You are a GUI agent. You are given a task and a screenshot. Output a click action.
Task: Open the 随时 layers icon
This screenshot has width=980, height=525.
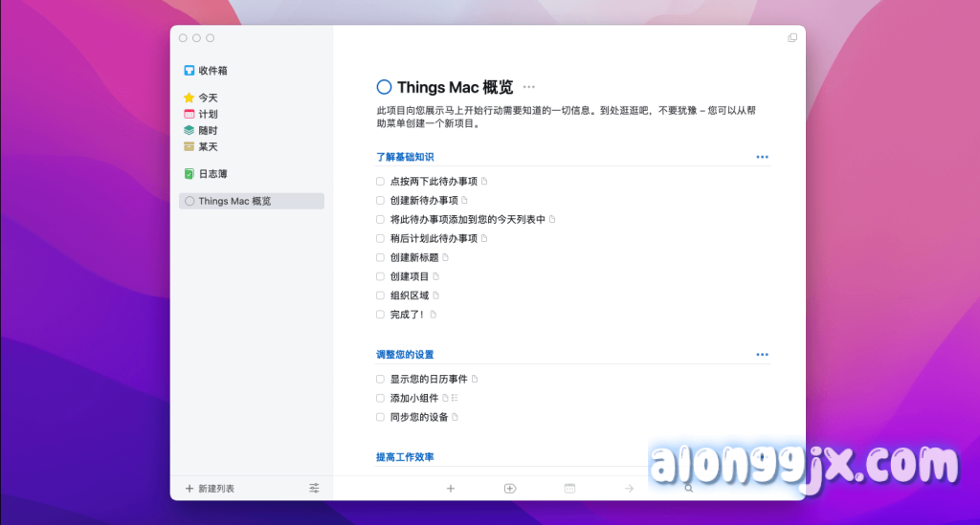[x=189, y=130]
